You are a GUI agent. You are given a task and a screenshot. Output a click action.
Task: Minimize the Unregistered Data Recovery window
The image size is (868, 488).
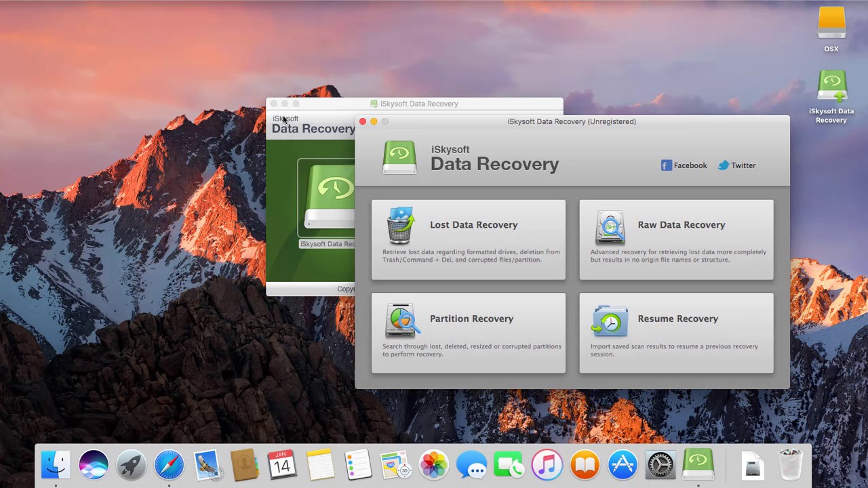coord(374,121)
